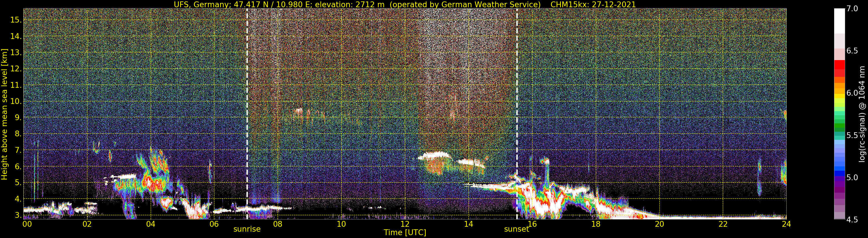Click the colorbar value '7.0'
Screen dimensions: 868x238
(x=852, y=9)
